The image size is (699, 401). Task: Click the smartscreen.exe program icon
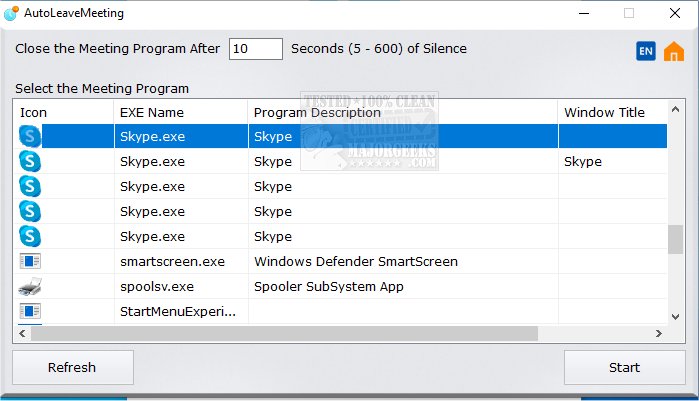click(x=30, y=262)
